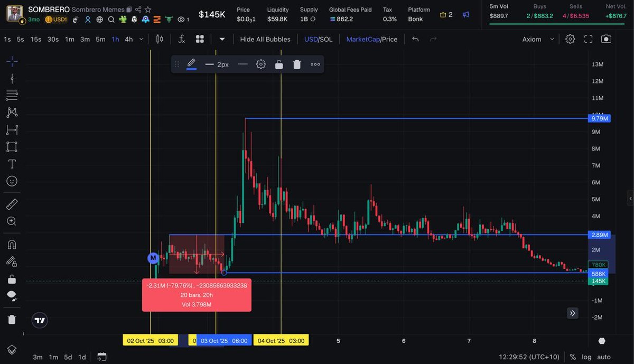This screenshot has width=634, height=364.
Task: Select the 15s timeframe
Action: [x=35, y=39]
